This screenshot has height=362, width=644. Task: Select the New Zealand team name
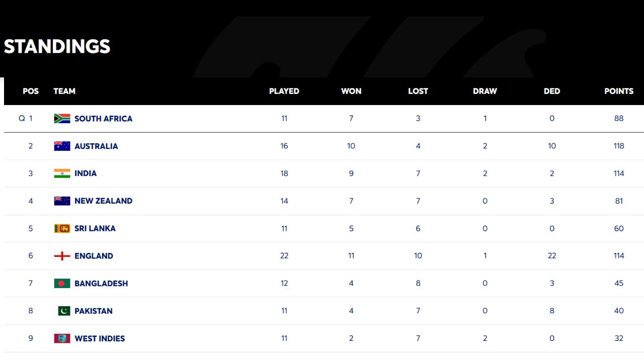(104, 201)
